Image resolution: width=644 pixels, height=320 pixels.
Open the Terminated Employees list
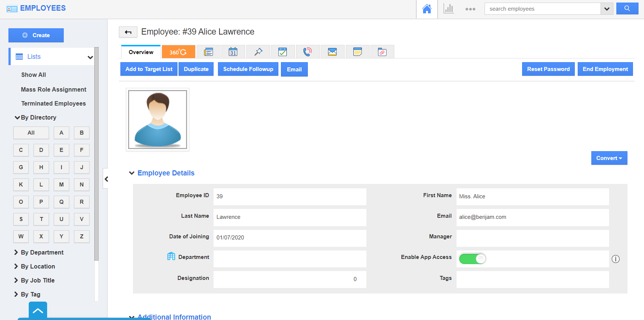click(x=53, y=103)
